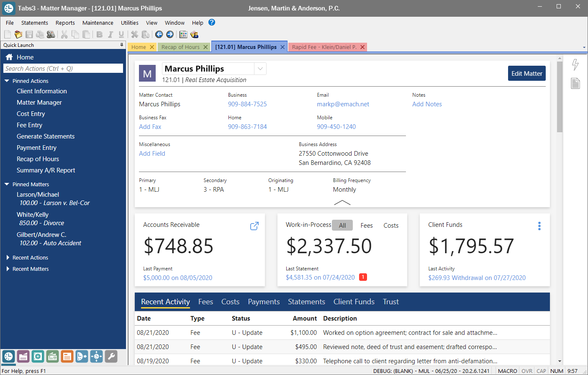Collapse the Pinned Actions section
588x375 pixels.
[7, 81]
